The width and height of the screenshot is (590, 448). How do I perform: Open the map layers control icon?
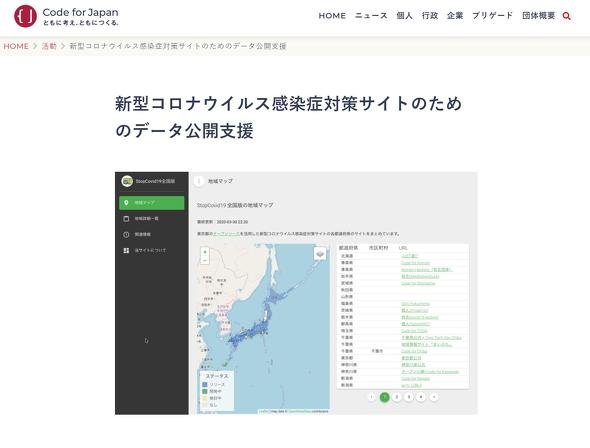point(320,254)
